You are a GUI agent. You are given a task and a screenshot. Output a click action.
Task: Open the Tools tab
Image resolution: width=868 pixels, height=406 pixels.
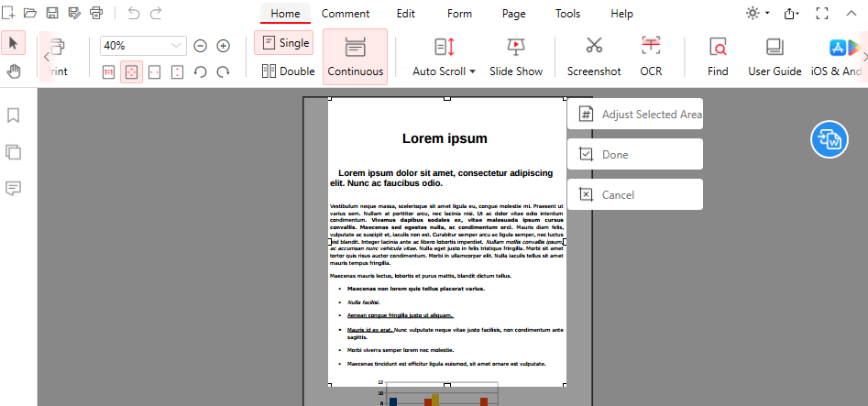568,14
